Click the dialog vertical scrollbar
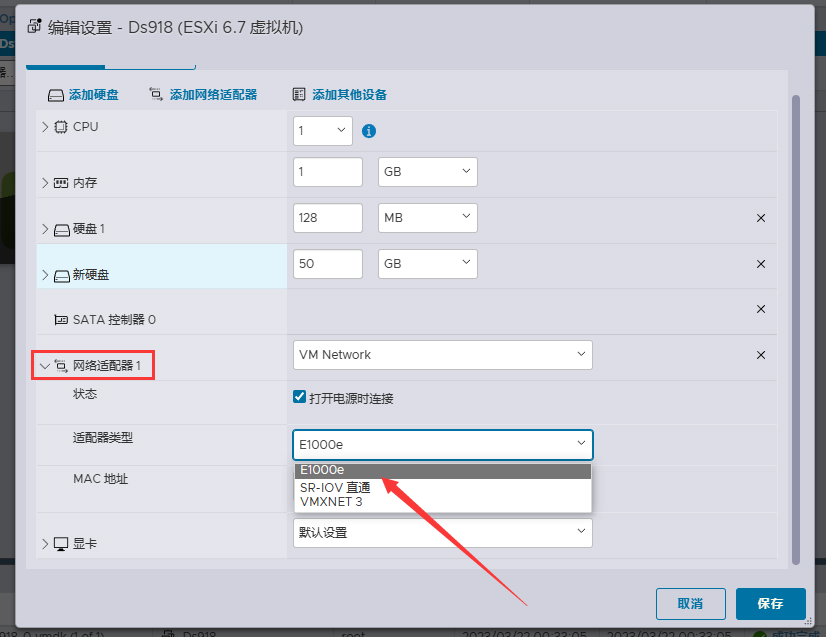The image size is (826, 637). [x=796, y=330]
